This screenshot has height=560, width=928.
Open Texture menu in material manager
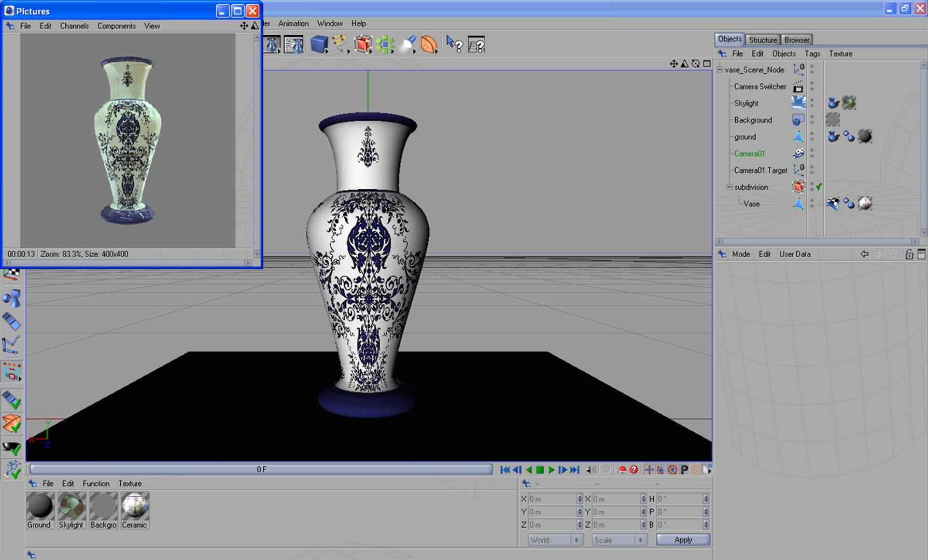click(130, 483)
